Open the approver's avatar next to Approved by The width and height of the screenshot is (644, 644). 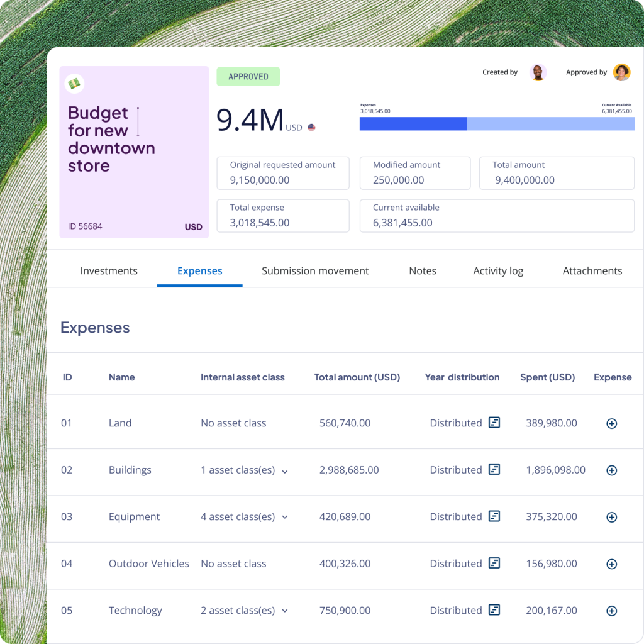tap(622, 72)
